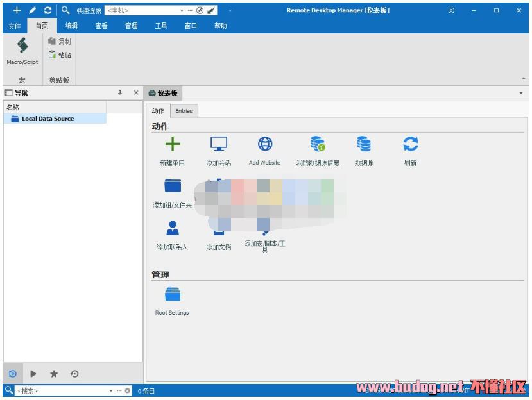This screenshot has height=400, width=532.
Task: Open the quick connect host dropdown arrow
Action: tap(182, 10)
